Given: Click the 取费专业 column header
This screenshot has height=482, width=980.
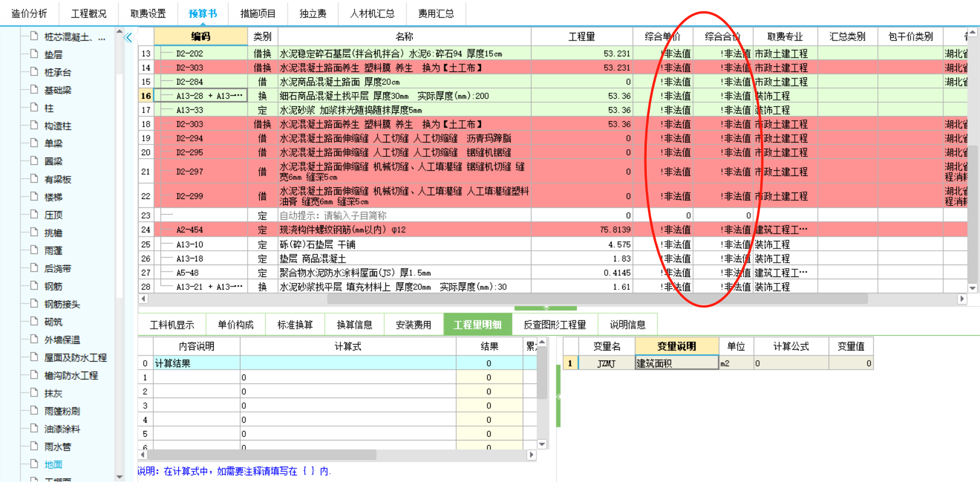Looking at the screenshot, I should point(785,36).
